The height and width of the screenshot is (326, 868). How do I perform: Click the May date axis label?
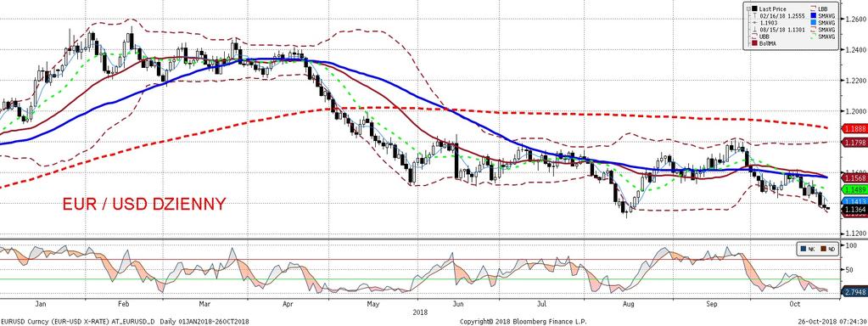(372, 304)
